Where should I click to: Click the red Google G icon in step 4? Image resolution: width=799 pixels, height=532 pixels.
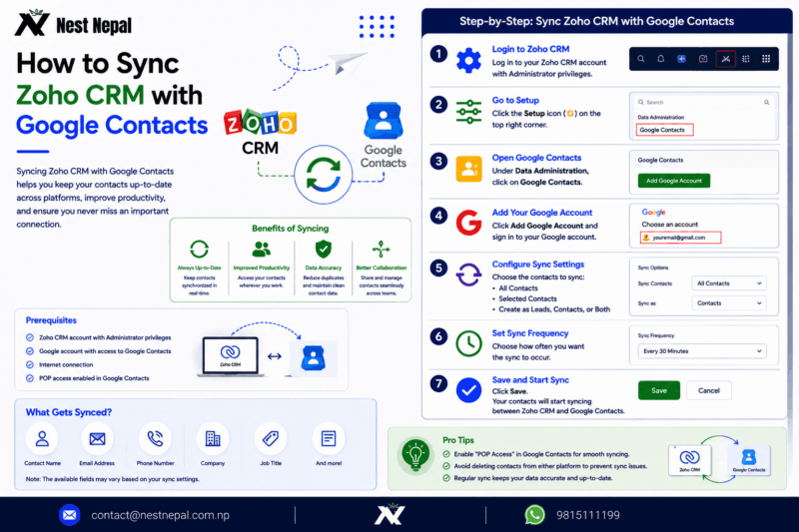coord(468,223)
